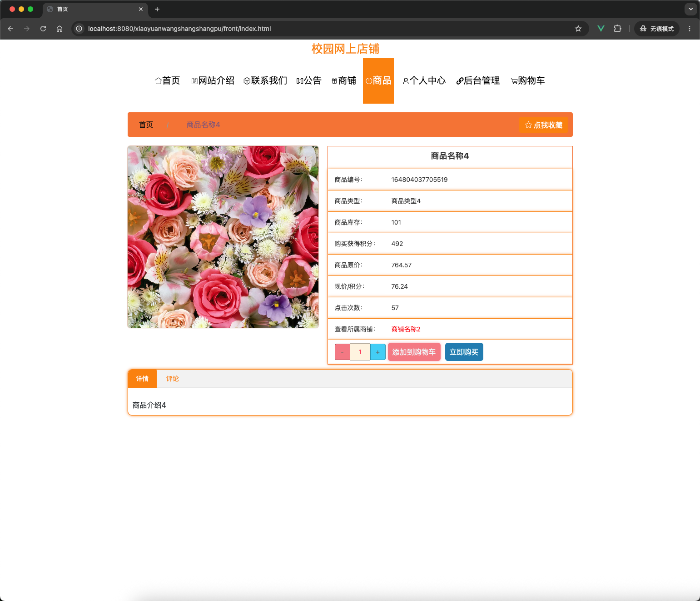Viewport: 700px width, 601px height.
Task: Click the click-count value 57
Action: click(395, 308)
